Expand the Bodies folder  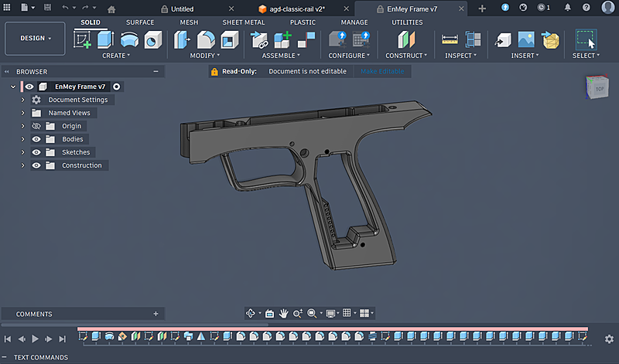(22, 139)
